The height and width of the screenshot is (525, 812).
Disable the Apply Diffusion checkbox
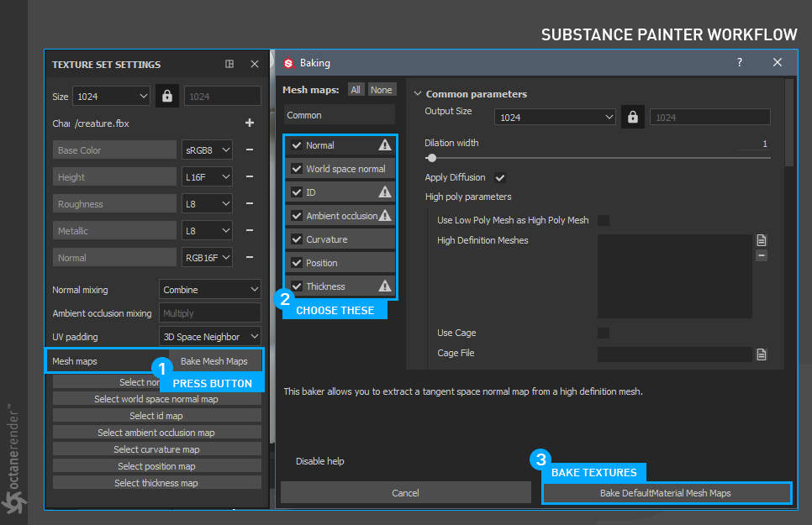[500, 177]
